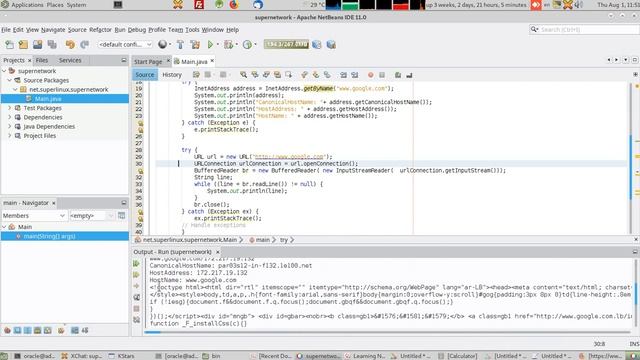
Task: Click the try breadcrumb below editor
Action: click(284, 240)
